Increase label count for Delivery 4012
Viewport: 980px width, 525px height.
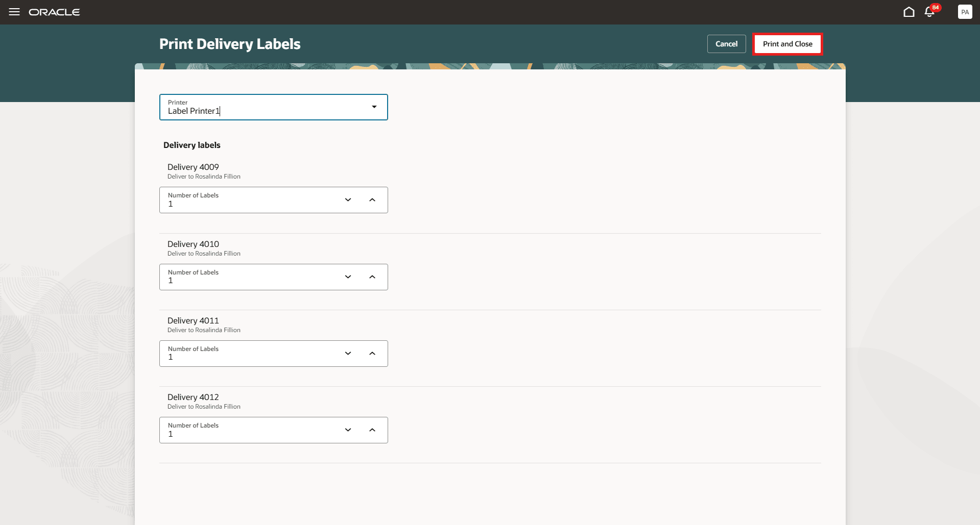coord(372,430)
